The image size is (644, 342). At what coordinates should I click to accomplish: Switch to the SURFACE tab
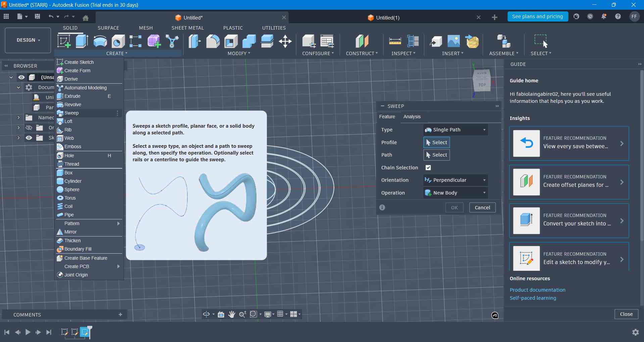pyautogui.click(x=108, y=28)
